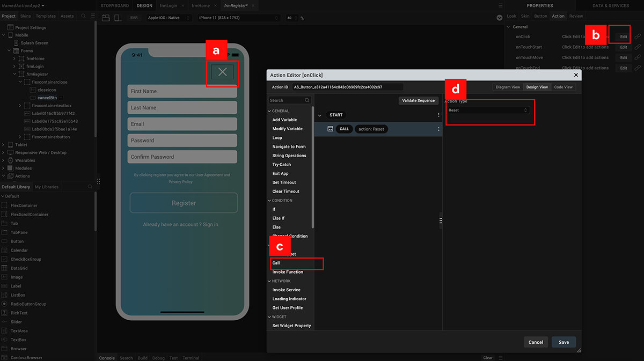This screenshot has height=361, width=644.
Task: Open the START node three-dot menu
Action: point(438,115)
